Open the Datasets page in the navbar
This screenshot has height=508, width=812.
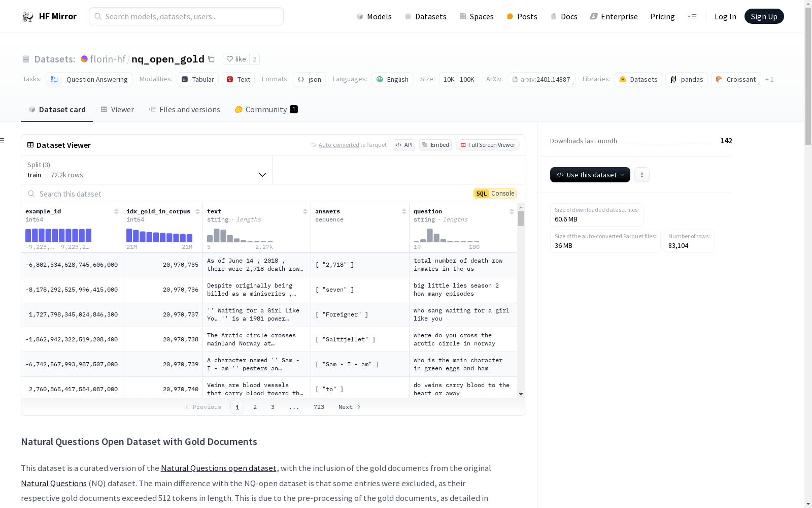pyautogui.click(x=425, y=16)
